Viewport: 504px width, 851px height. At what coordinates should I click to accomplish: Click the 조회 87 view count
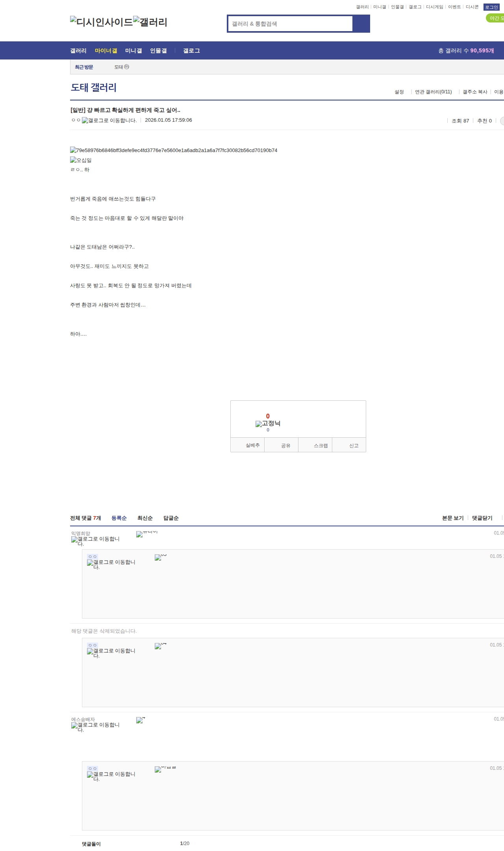click(460, 121)
